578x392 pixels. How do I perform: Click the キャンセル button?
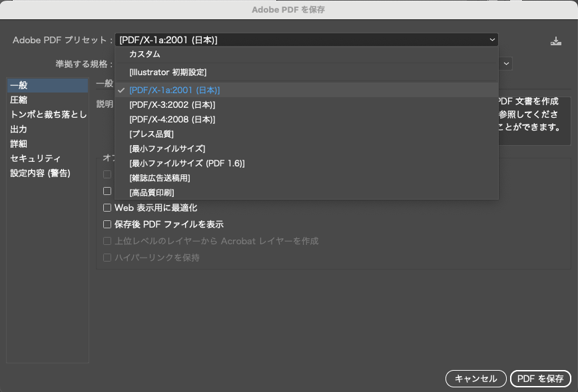click(475, 378)
